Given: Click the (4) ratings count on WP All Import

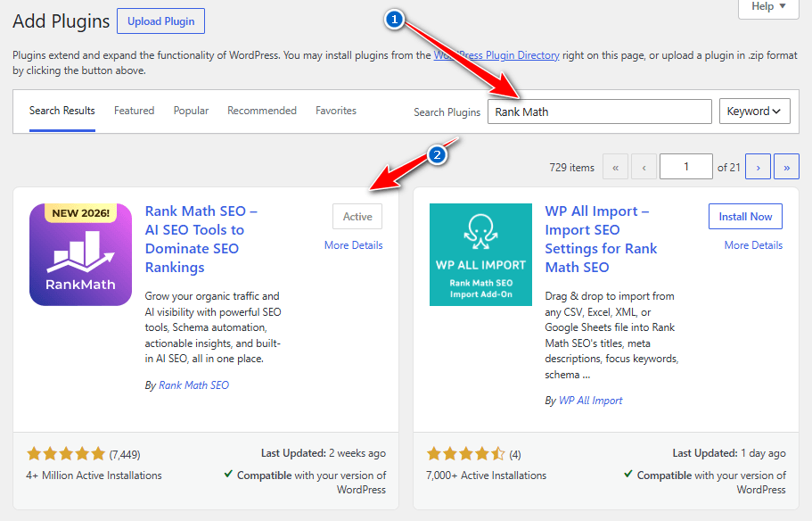Looking at the screenshot, I should click(515, 455).
